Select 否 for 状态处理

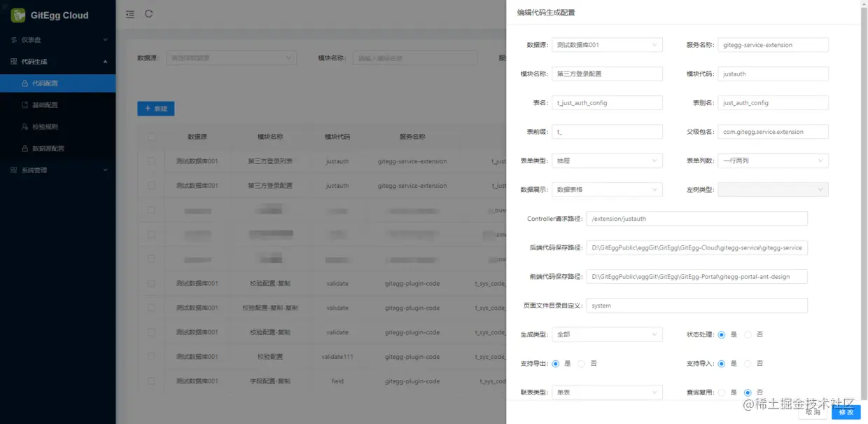pos(748,334)
